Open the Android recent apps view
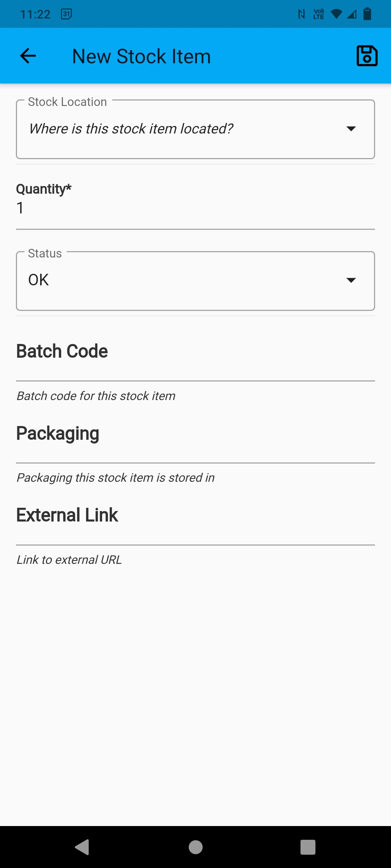Screen dimensions: 391x868 (x=308, y=847)
